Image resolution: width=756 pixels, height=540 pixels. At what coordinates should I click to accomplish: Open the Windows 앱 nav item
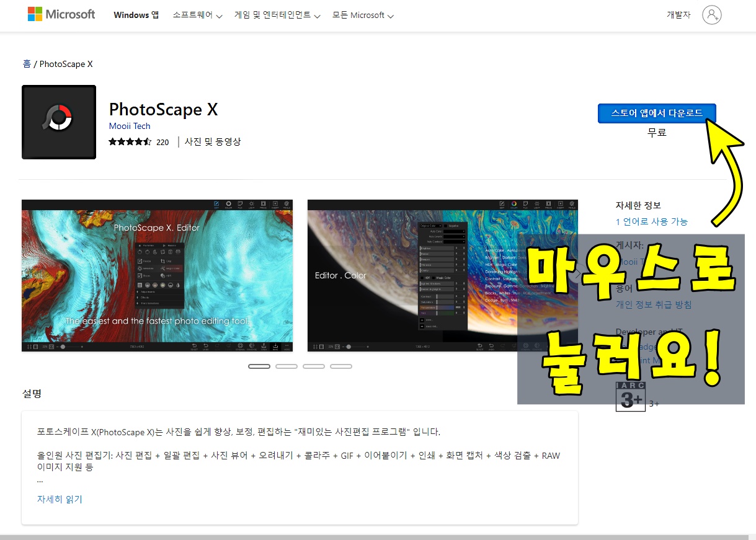pos(136,15)
